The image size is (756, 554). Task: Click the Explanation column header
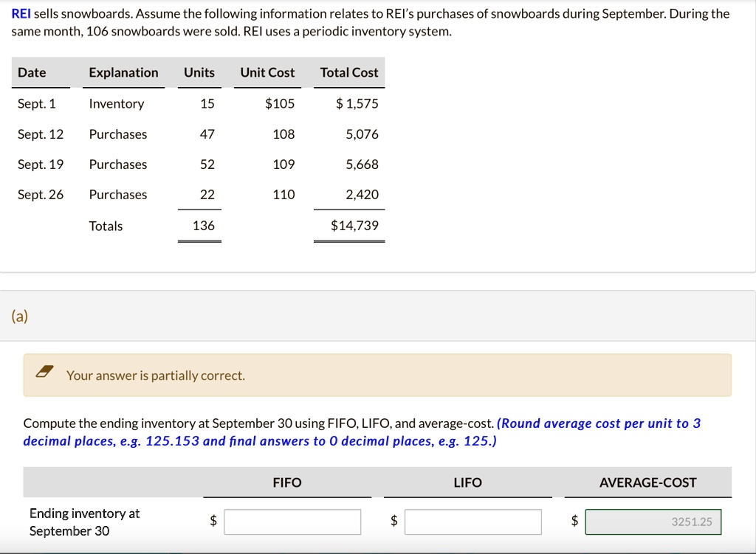pos(123,72)
